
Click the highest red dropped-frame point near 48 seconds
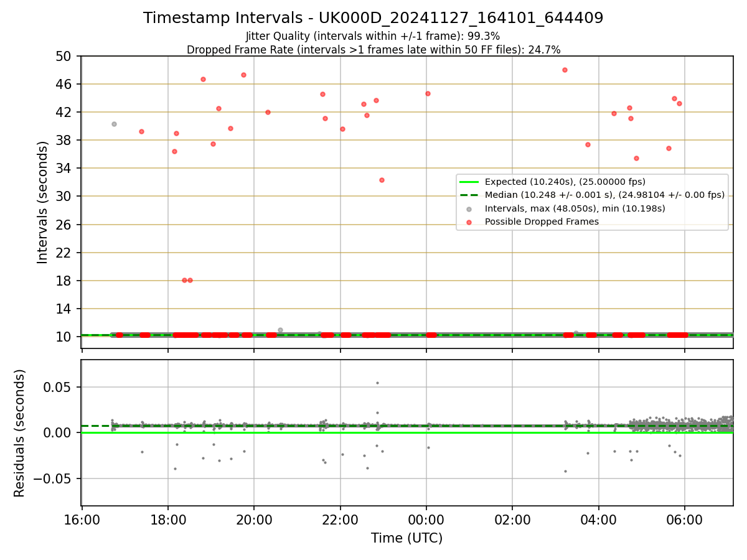pos(565,70)
